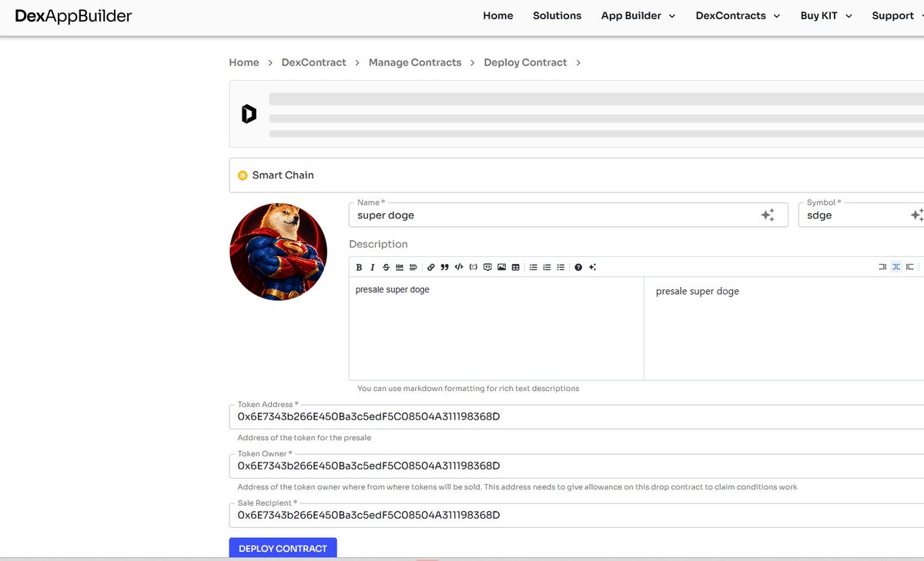Click into the description markdown text area

(x=497, y=328)
